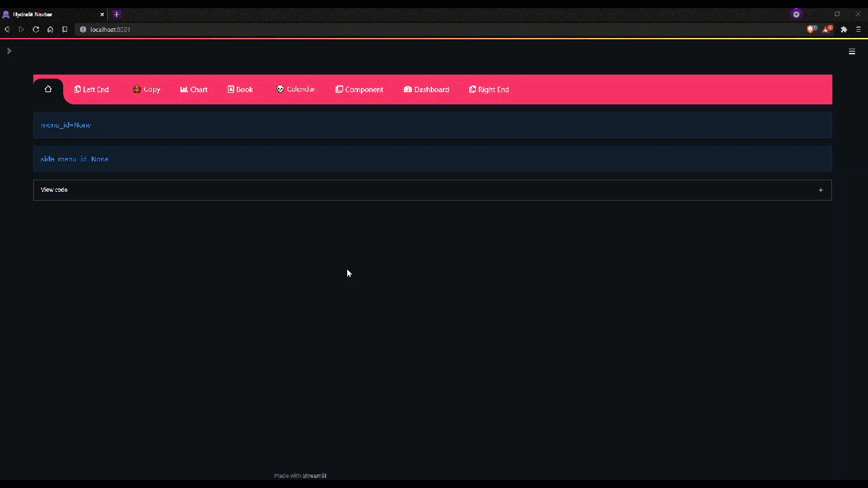
Task: Expand the View code section
Action: coord(432,190)
